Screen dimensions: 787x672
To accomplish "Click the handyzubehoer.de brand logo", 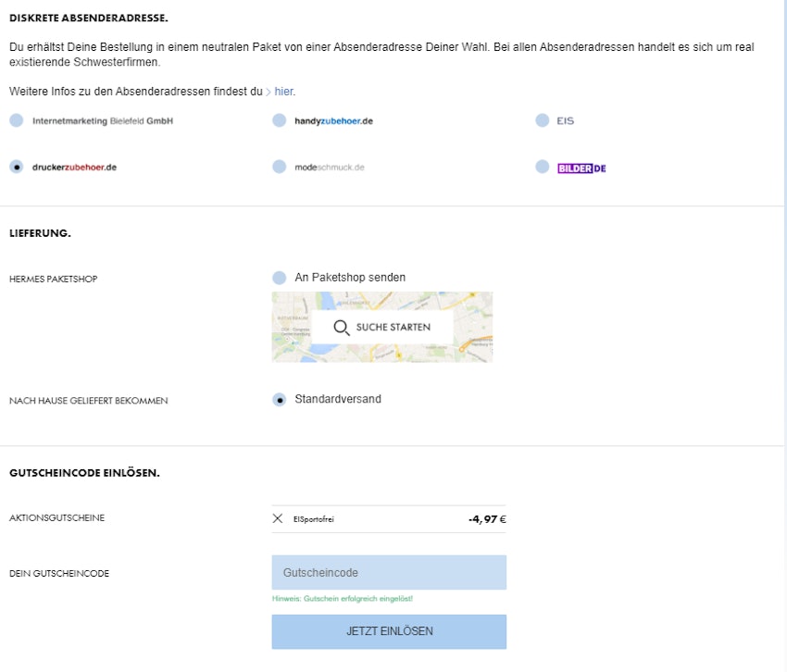I will click(333, 120).
